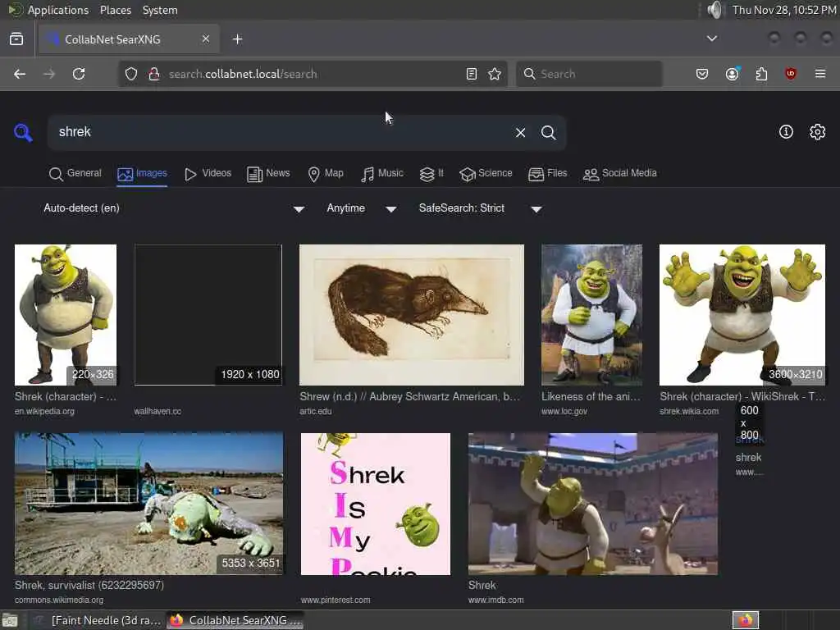The image size is (840, 630).
Task: Switch to News tab
Action: coord(268,174)
